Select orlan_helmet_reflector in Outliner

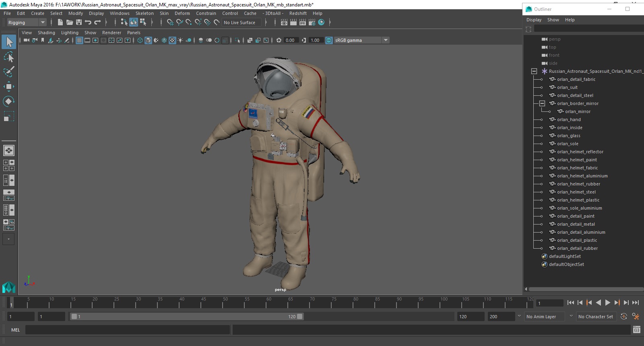580,152
